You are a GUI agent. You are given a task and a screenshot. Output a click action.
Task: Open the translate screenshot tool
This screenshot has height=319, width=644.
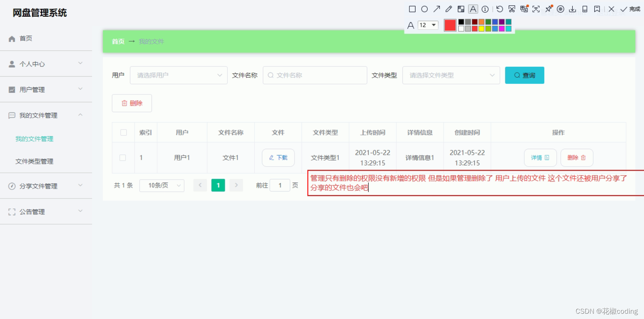click(x=524, y=9)
